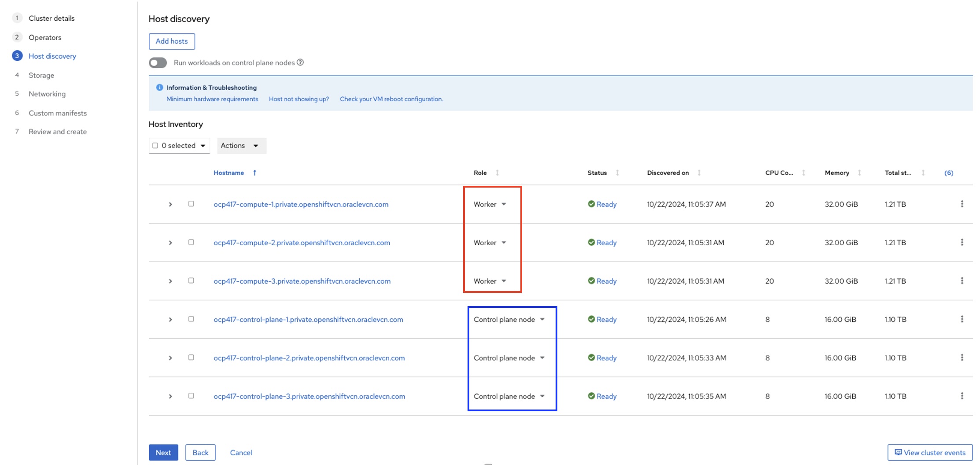Expand ocp417-control-plane-1 row details
The width and height of the screenshot is (980, 465).
point(170,319)
